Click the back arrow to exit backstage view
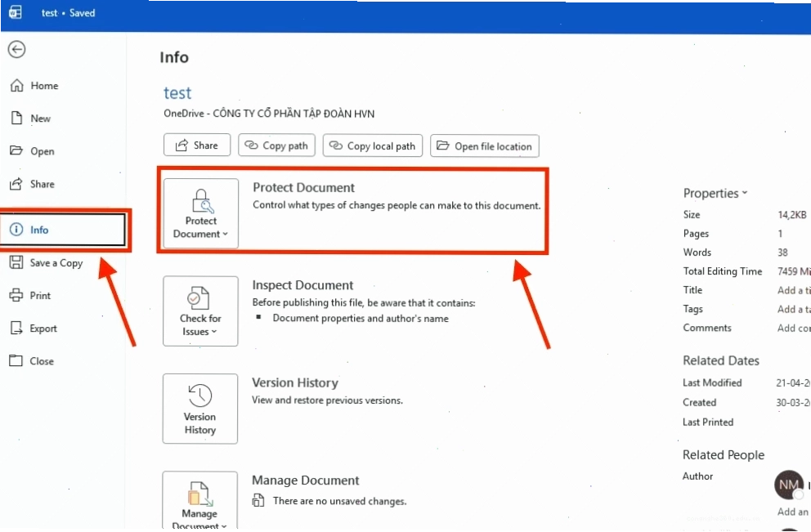The image size is (811, 532). pos(16,50)
